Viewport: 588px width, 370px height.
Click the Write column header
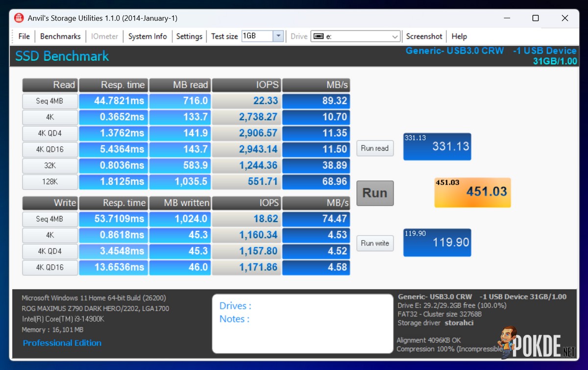(50, 203)
